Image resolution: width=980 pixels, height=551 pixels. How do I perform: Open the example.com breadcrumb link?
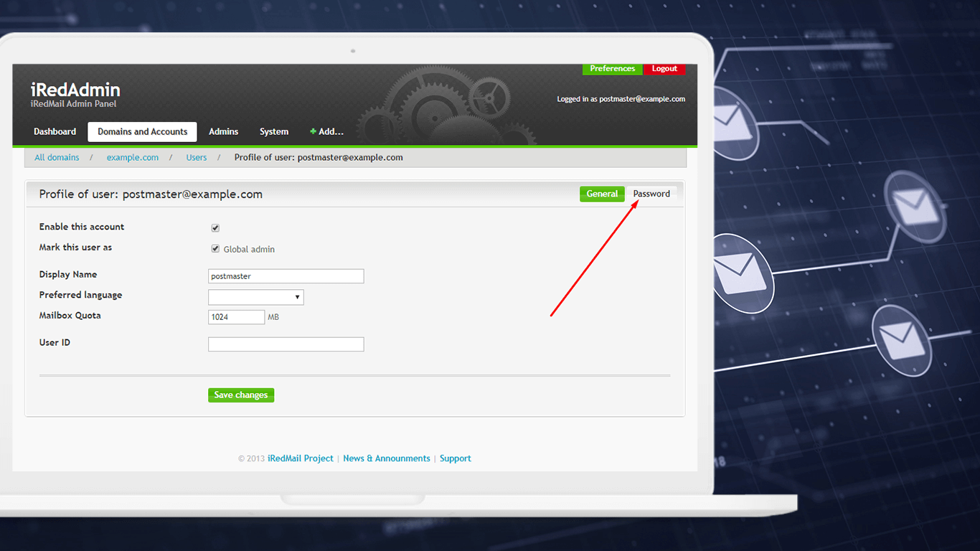point(133,158)
